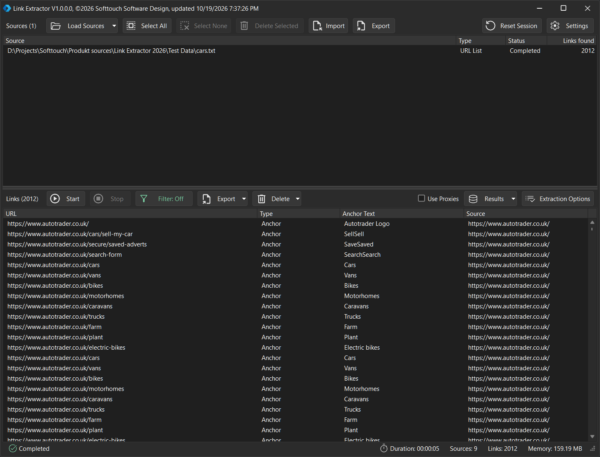Click the Select All button label
The width and height of the screenshot is (600, 457).
(154, 26)
